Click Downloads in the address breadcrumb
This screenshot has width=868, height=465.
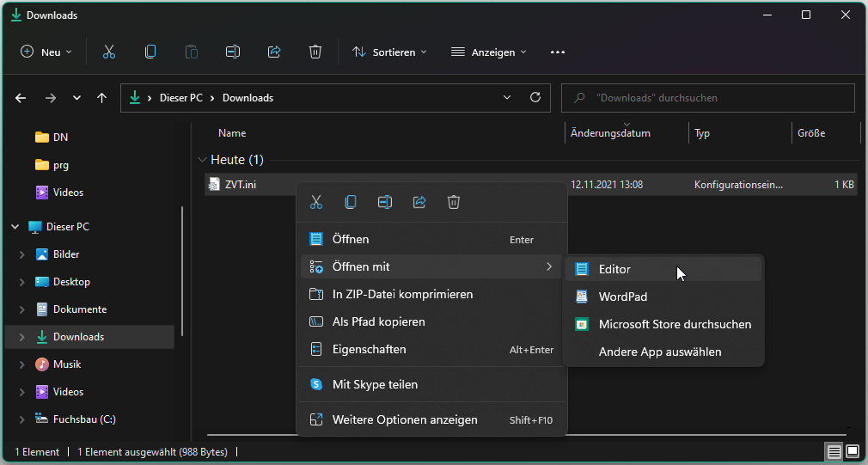point(248,98)
